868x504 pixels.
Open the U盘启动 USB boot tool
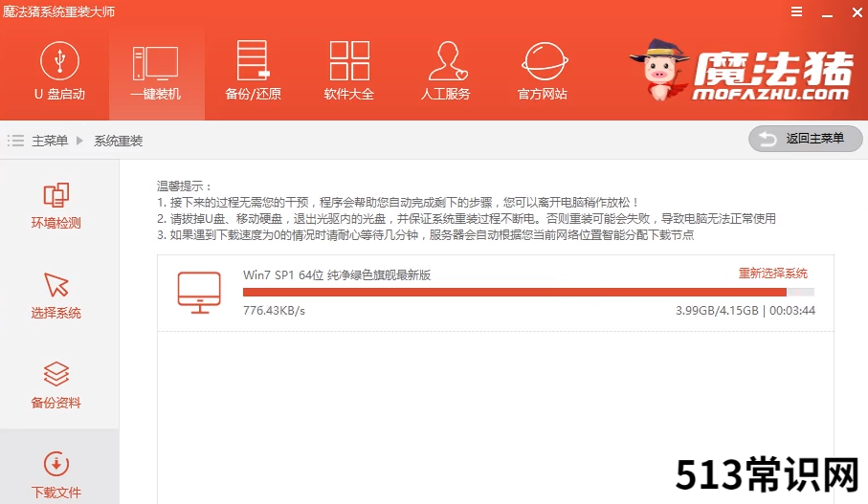pos(59,72)
